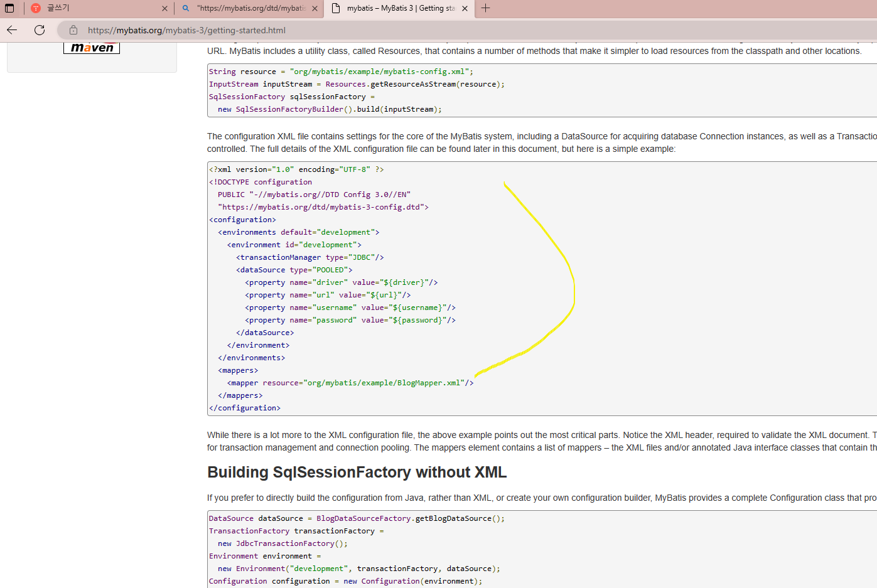The height and width of the screenshot is (588, 877).
Task: Close the 글쓰기 tab
Action: pos(164,8)
